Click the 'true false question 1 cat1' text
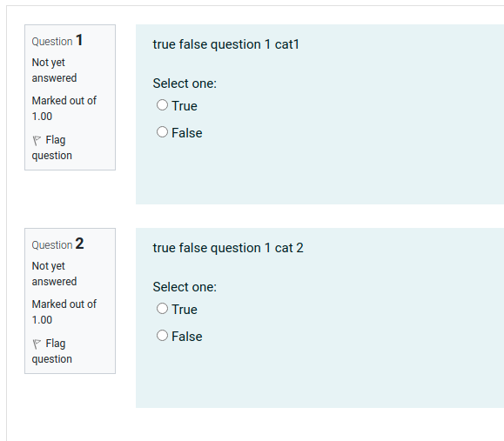The image size is (504, 441). tap(226, 44)
